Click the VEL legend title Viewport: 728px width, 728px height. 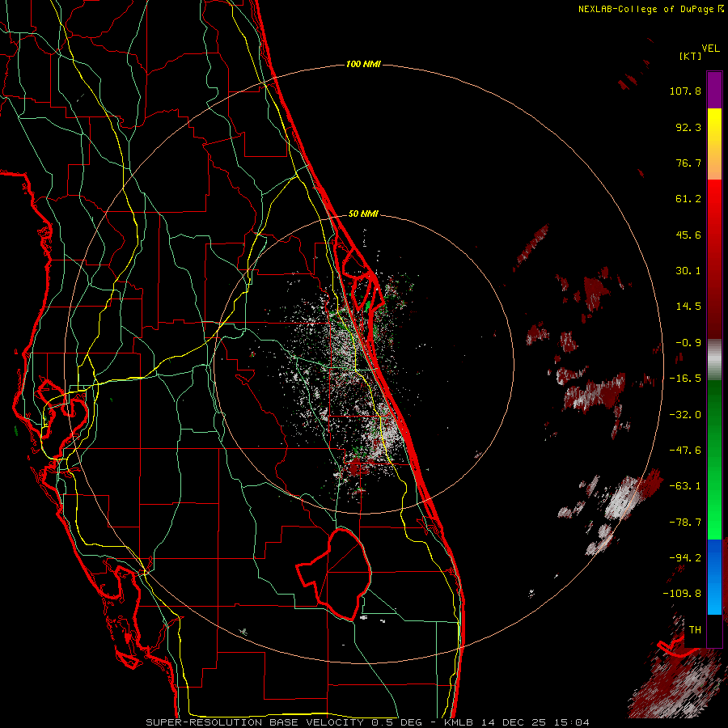point(710,49)
